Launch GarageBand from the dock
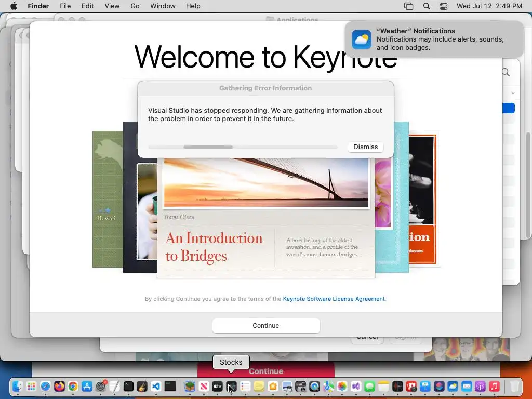 (142, 386)
